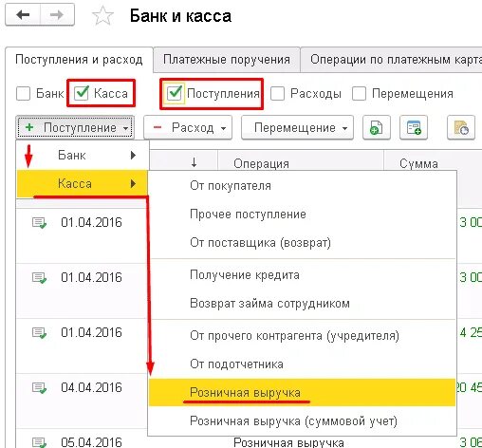Select the 05.04.2016 date cell
Image resolution: width=482 pixels, height=448 pixels.
tap(91, 442)
